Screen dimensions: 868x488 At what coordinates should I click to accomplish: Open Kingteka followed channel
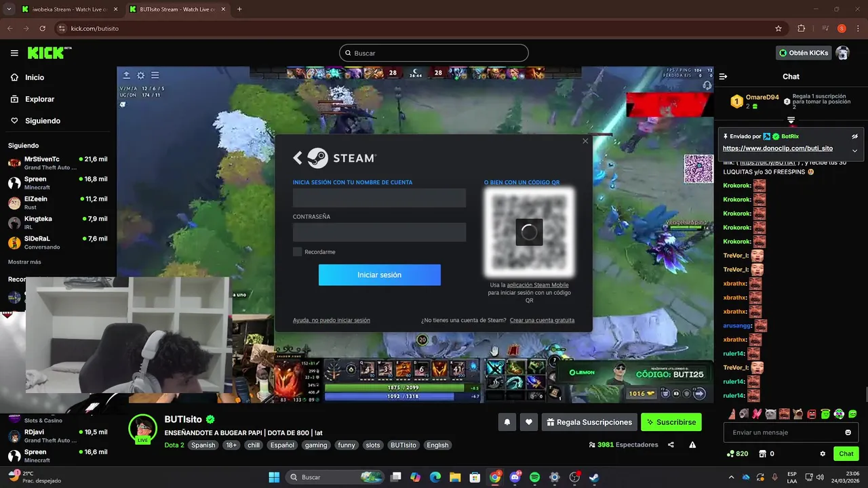(x=58, y=222)
